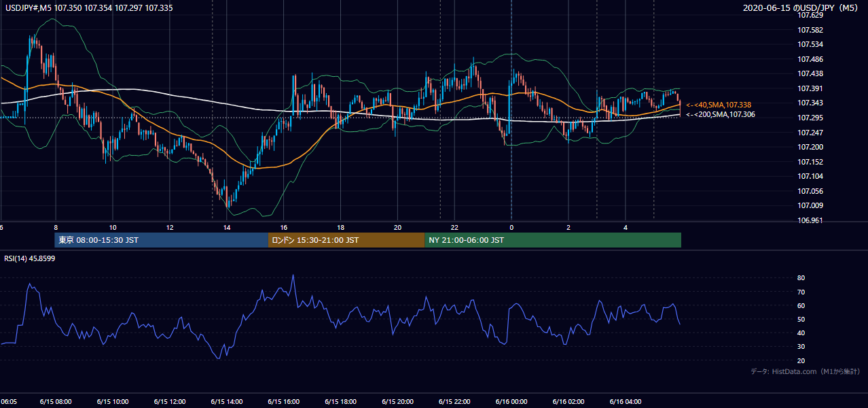The width and height of the screenshot is (868, 408).
Task: Click price axis value 107.391
Action: coord(811,88)
